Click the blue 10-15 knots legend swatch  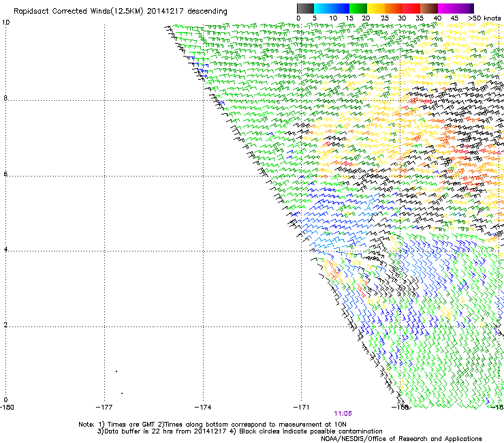[x=341, y=8]
